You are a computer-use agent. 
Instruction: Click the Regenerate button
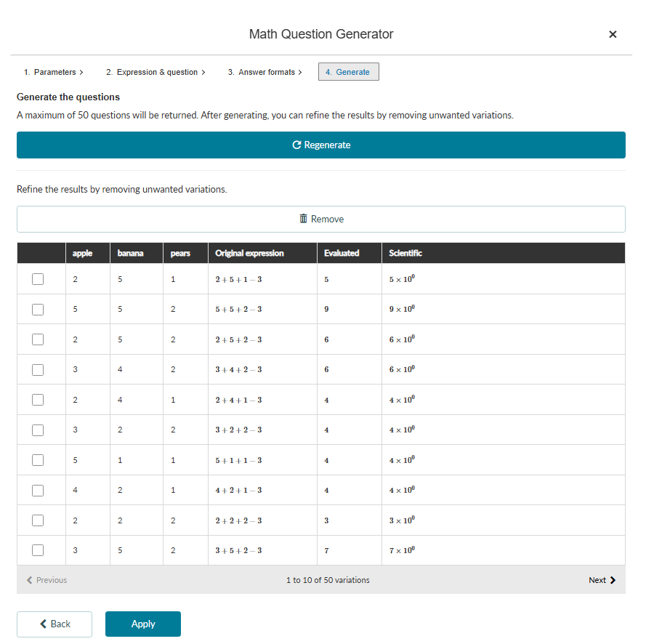320,145
